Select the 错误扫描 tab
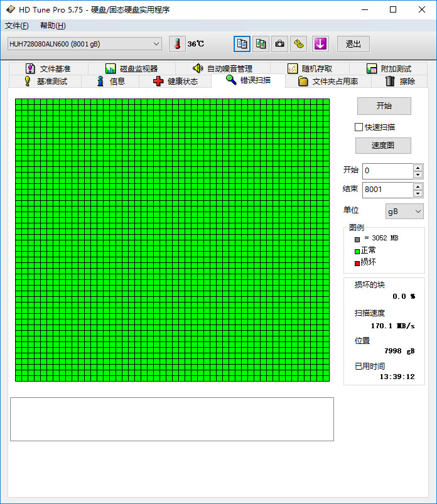This screenshot has width=437, height=504. (x=248, y=80)
